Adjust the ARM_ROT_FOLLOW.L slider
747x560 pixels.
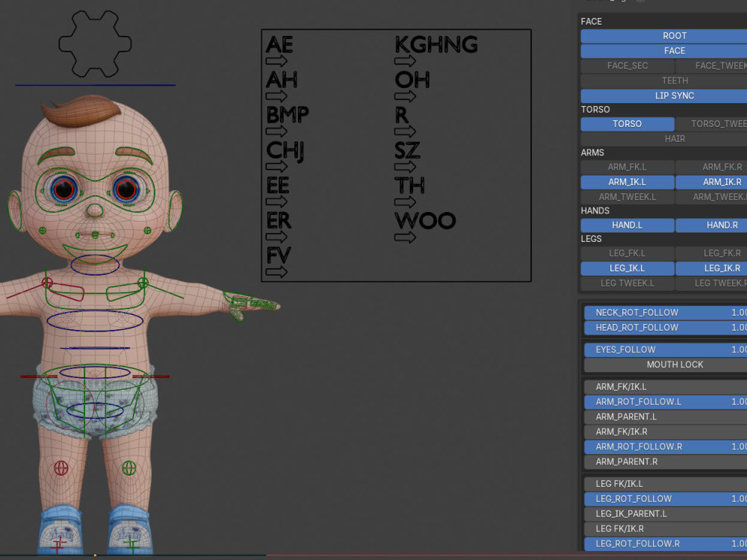(x=666, y=402)
